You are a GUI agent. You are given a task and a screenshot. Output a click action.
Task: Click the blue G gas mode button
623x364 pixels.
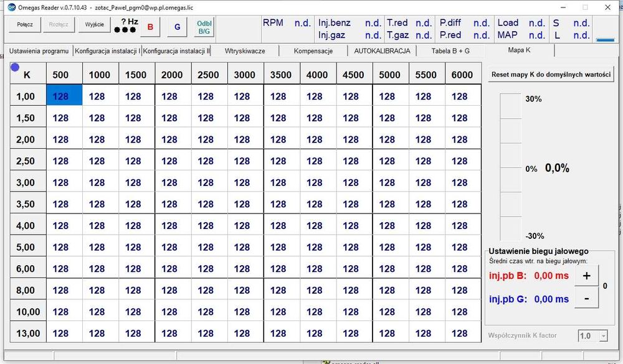coord(177,27)
